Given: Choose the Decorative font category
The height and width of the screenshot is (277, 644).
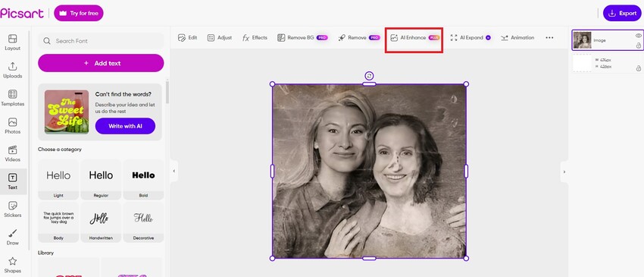Looking at the screenshot, I should pos(143,222).
